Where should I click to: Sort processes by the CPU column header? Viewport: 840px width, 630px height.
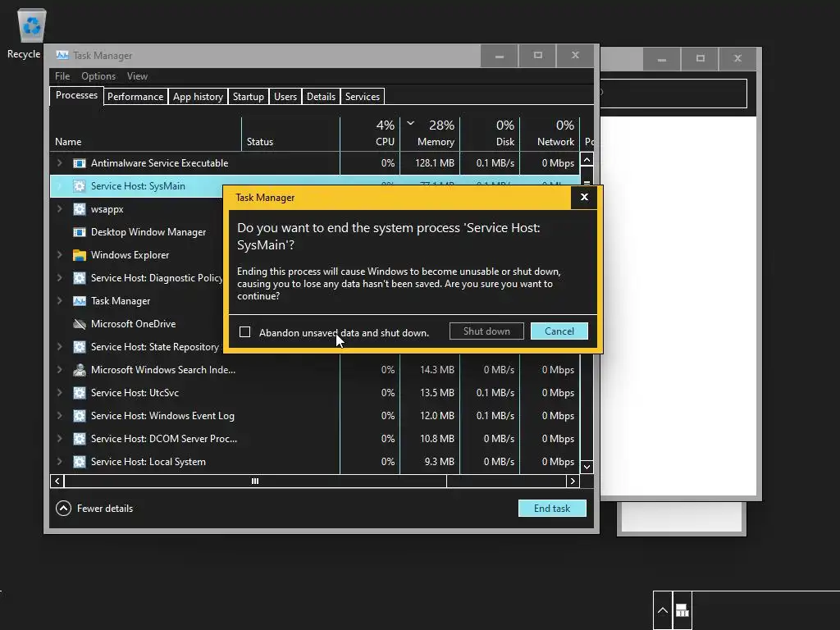pos(370,134)
